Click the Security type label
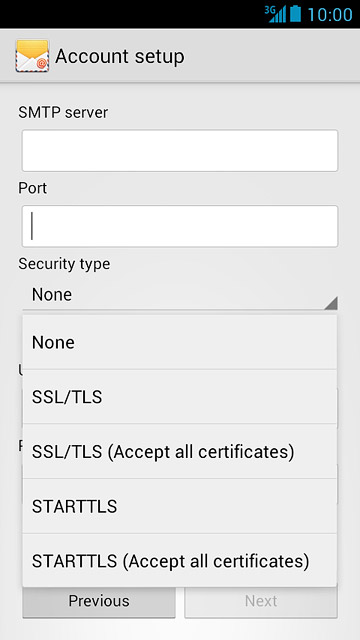The image size is (360, 640). (64, 264)
